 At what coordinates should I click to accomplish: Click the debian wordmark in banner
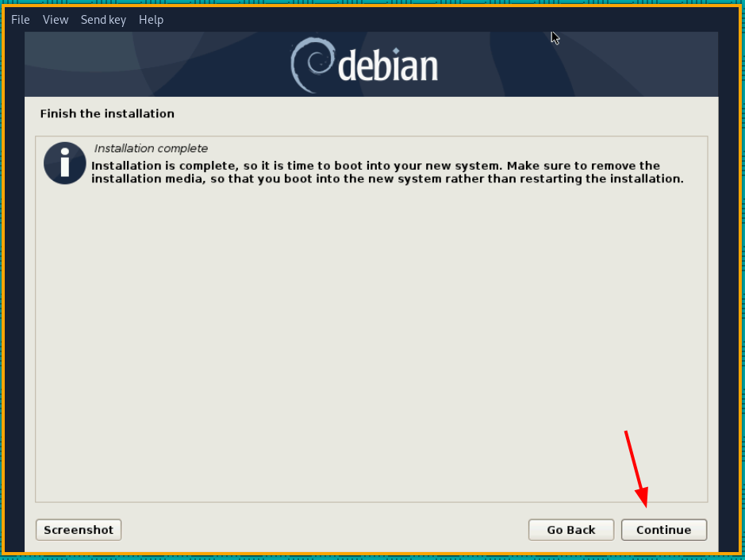coord(388,66)
